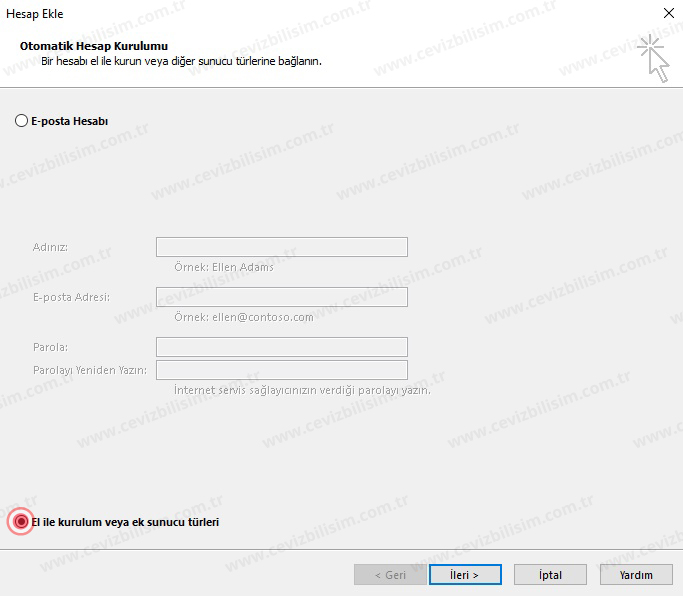Click the E-posta Adresi label
The width and height of the screenshot is (683, 596).
tap(71, 297)
